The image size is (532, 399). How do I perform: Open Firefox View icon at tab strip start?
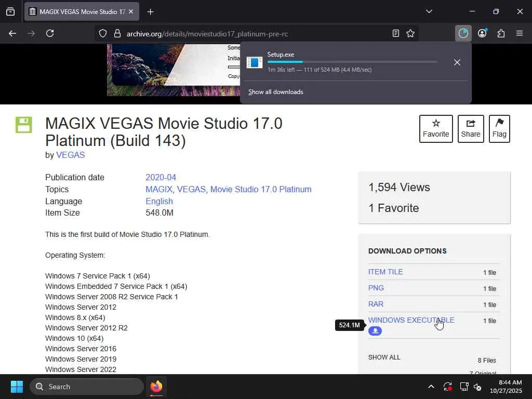click(x=10, y=11)
